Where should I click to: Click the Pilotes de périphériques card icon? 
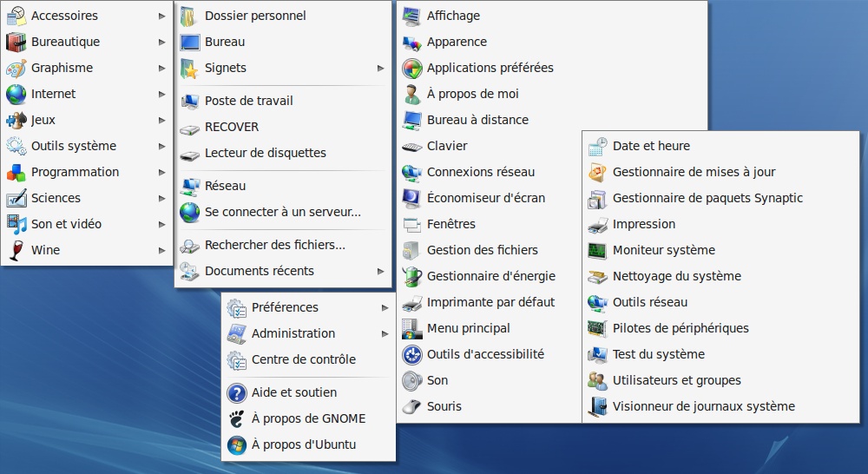click(597, 328)
